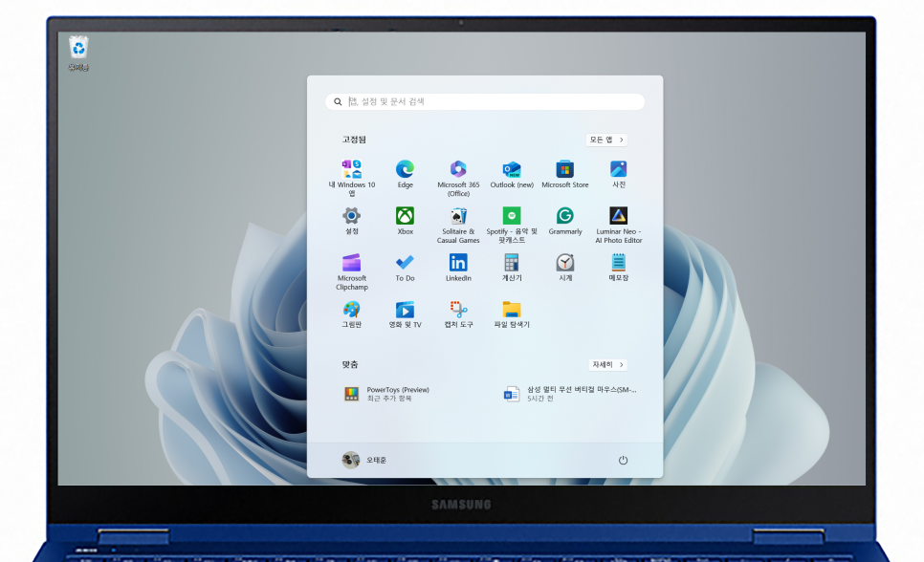Open 시계 clock app
This screenshot has width=924, height=562.
pos(564,268)
